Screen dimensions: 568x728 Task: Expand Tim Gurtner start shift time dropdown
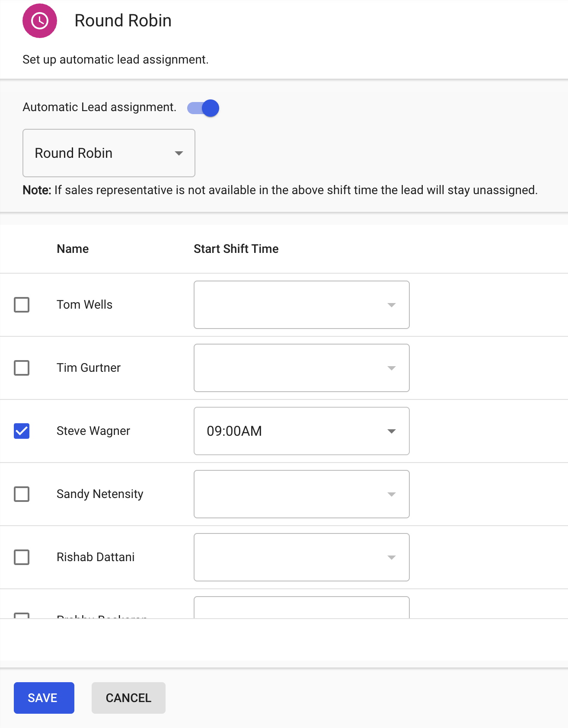coord(301,368)
